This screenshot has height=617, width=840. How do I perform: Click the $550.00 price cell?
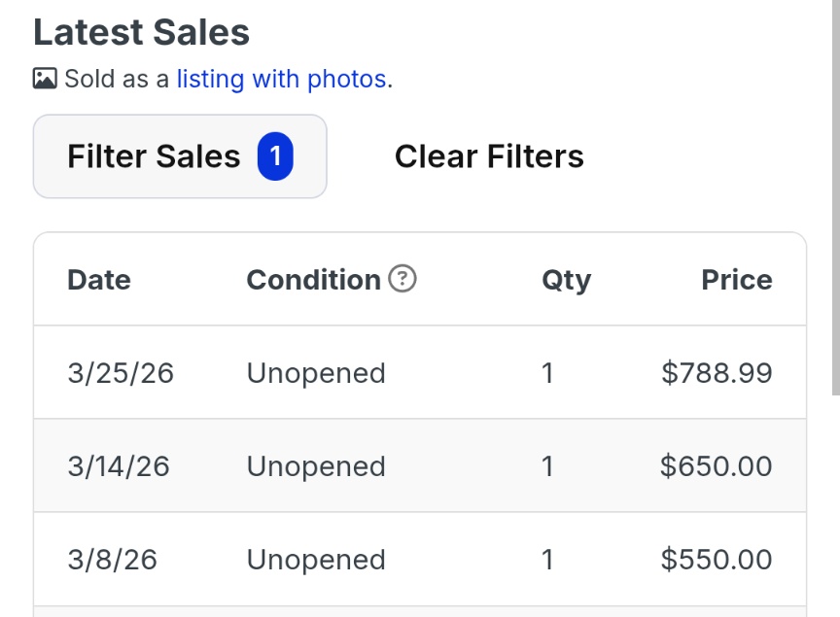coord(716,560)
